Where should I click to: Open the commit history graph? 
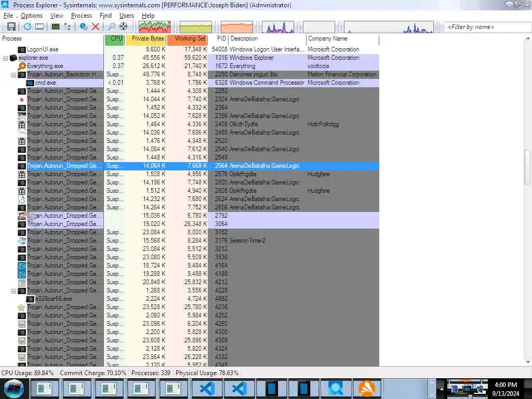[196, 27]
